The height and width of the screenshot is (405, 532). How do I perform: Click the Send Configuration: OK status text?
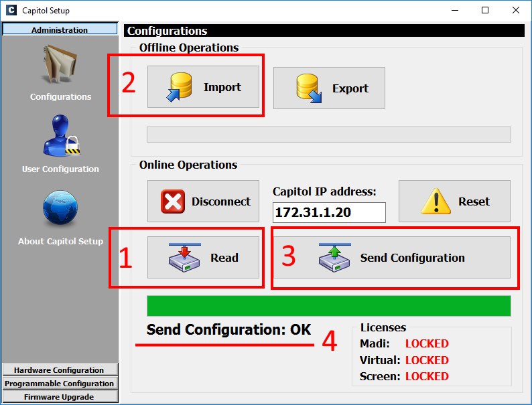pos(228,330)
